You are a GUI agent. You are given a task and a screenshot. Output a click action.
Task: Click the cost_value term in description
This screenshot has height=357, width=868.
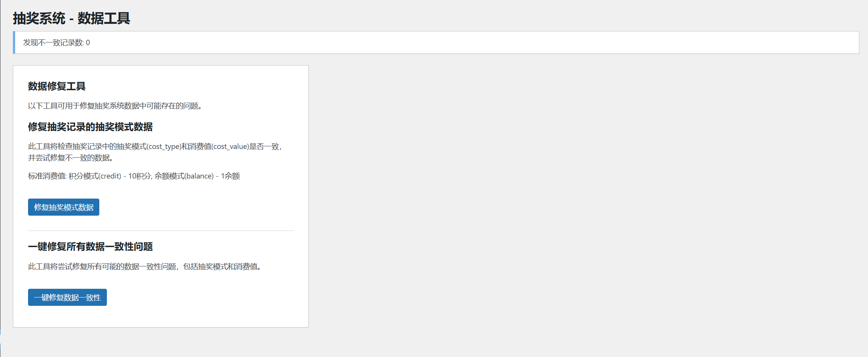(230, 147)
